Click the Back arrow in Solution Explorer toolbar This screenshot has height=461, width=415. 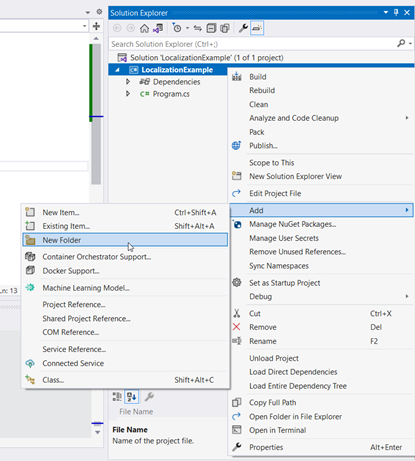point(117,28)
